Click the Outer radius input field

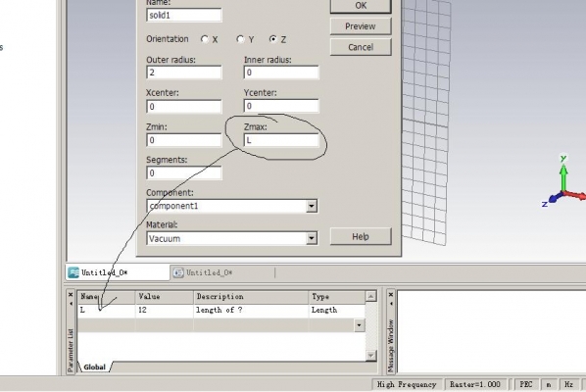[184, 73]
